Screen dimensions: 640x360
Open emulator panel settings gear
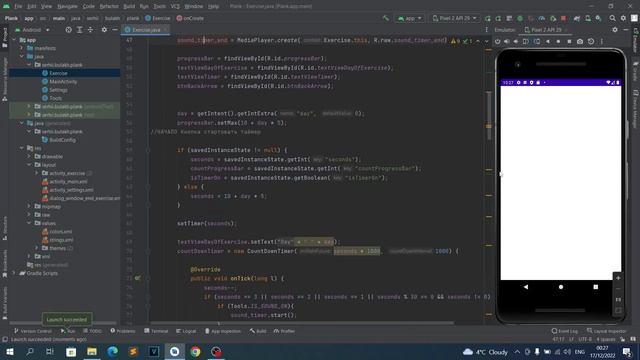pos(615,30)
